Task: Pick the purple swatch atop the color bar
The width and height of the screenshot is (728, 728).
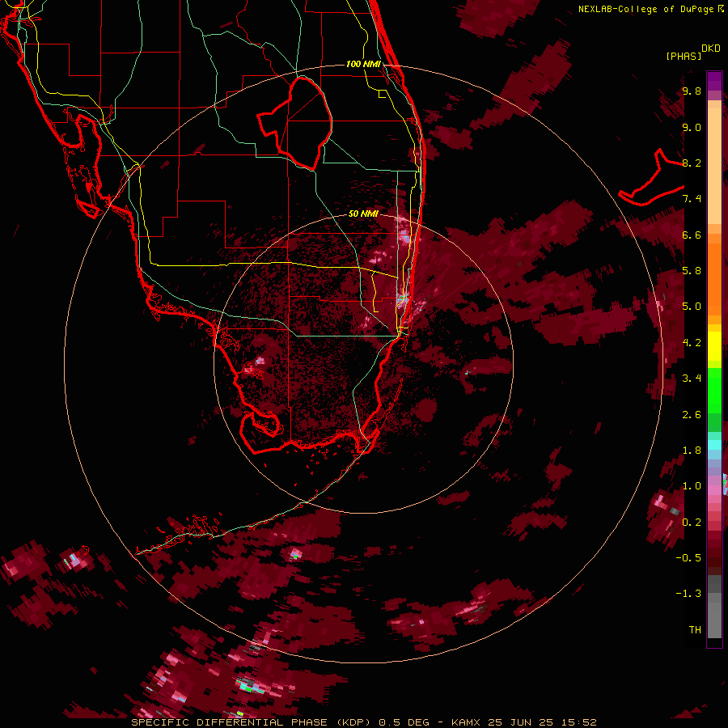Action: coord(714,81)
